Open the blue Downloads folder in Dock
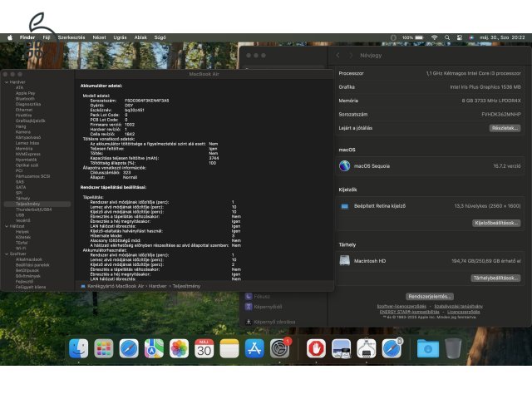This screenshot has width=532, height=399. [427, 348]
